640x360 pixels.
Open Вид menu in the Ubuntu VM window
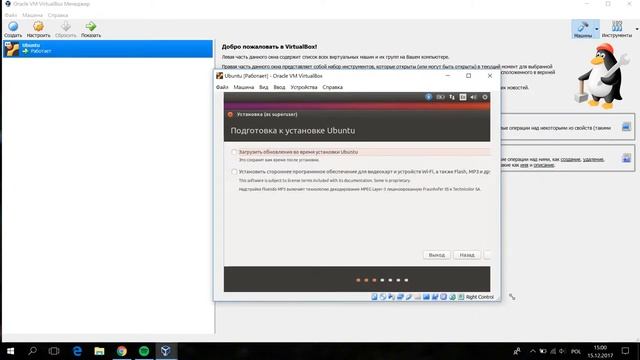264,87
